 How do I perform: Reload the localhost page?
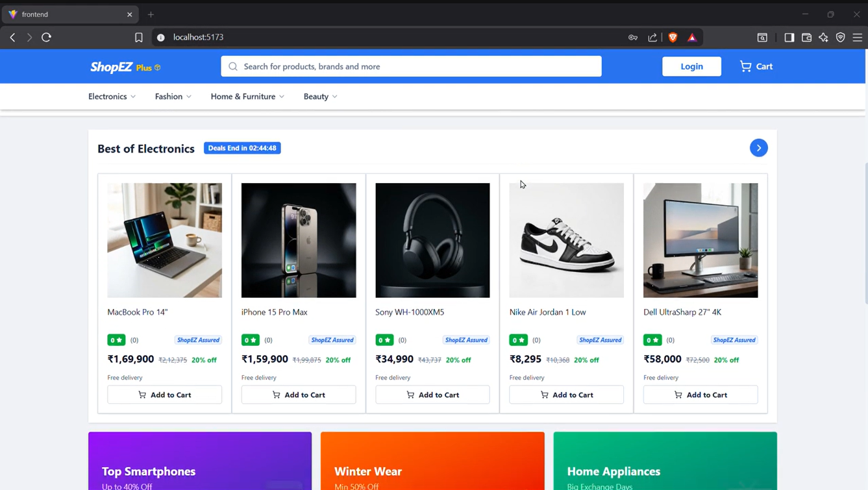click(x=46, y=38)
